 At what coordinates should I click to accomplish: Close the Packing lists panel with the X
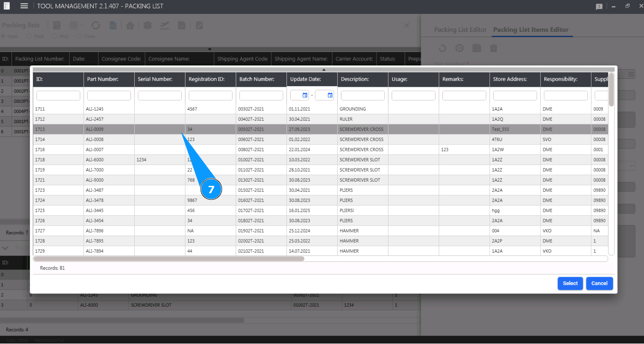click(x=406, y=25)
